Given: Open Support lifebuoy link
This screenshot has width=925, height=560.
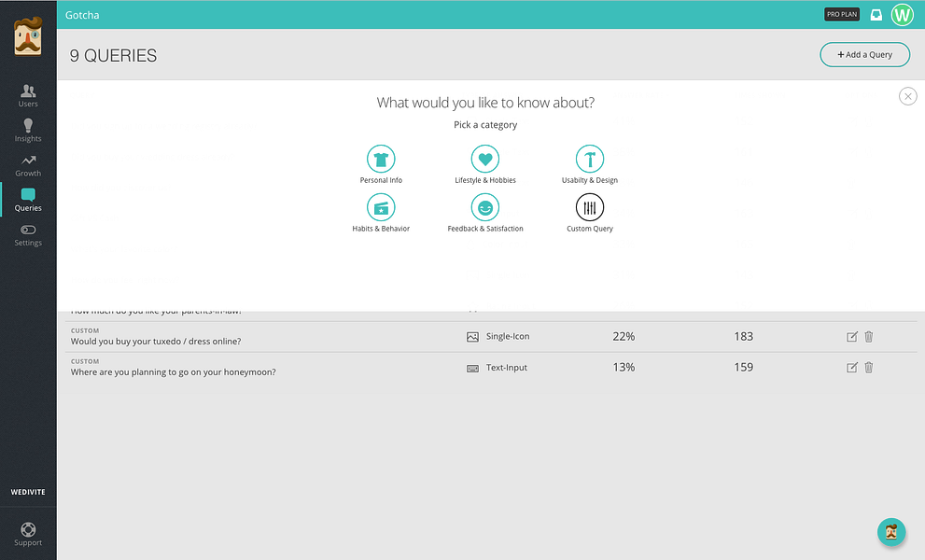Looking at the screenshot, I should 28,535.
